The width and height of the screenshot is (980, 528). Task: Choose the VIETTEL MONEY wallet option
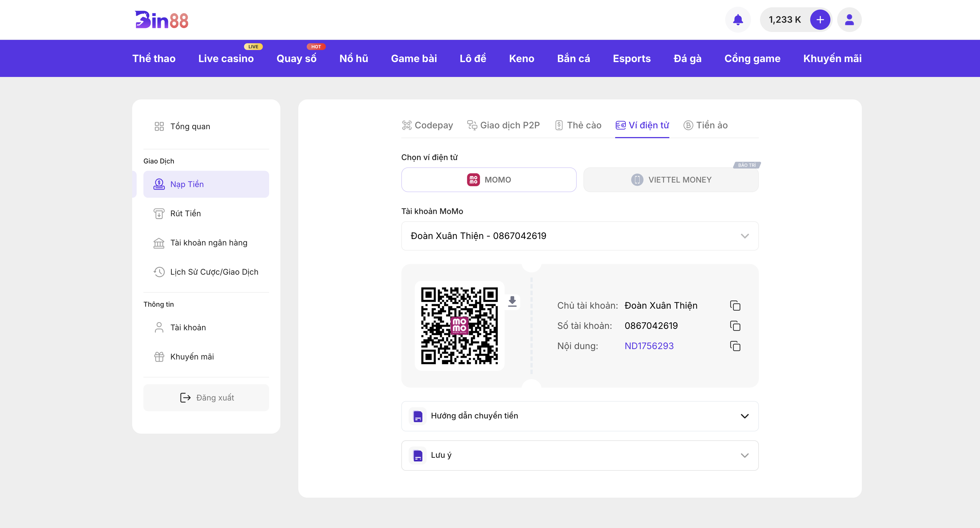671,180
